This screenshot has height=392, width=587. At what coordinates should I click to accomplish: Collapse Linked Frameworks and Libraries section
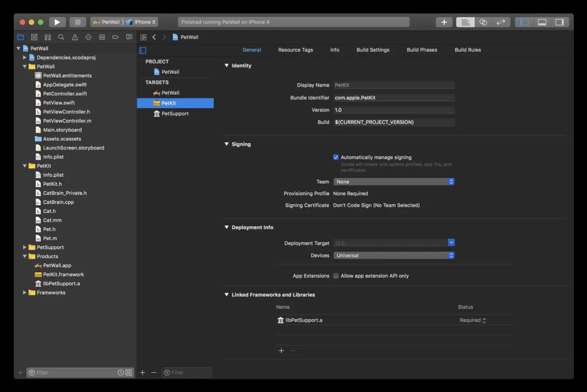point(227,295)
